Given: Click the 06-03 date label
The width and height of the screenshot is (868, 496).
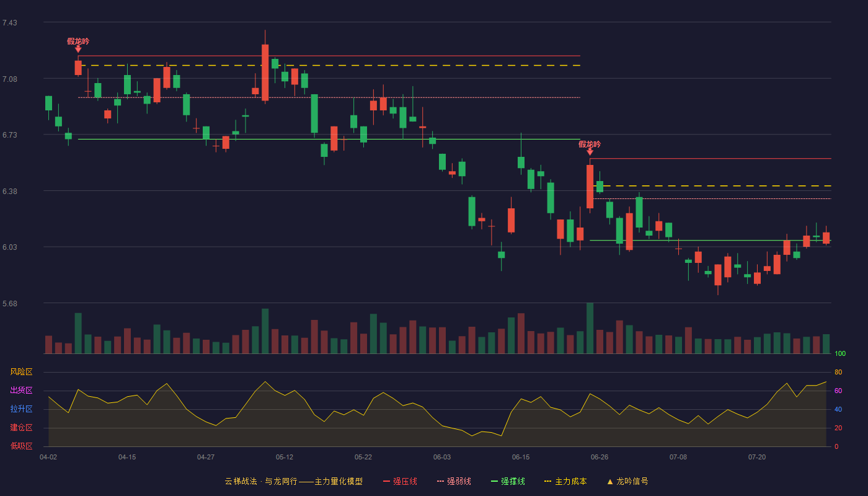Looking at the screenshot, I should tap(442, 457).
